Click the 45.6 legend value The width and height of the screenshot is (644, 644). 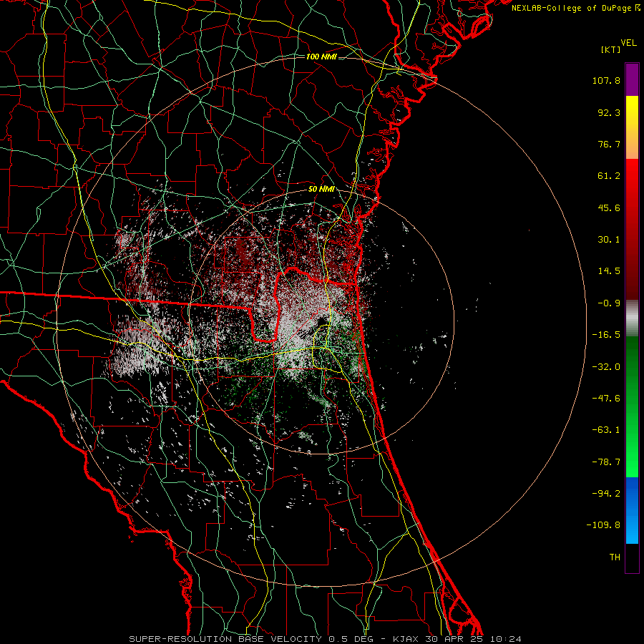click(609, 208)
